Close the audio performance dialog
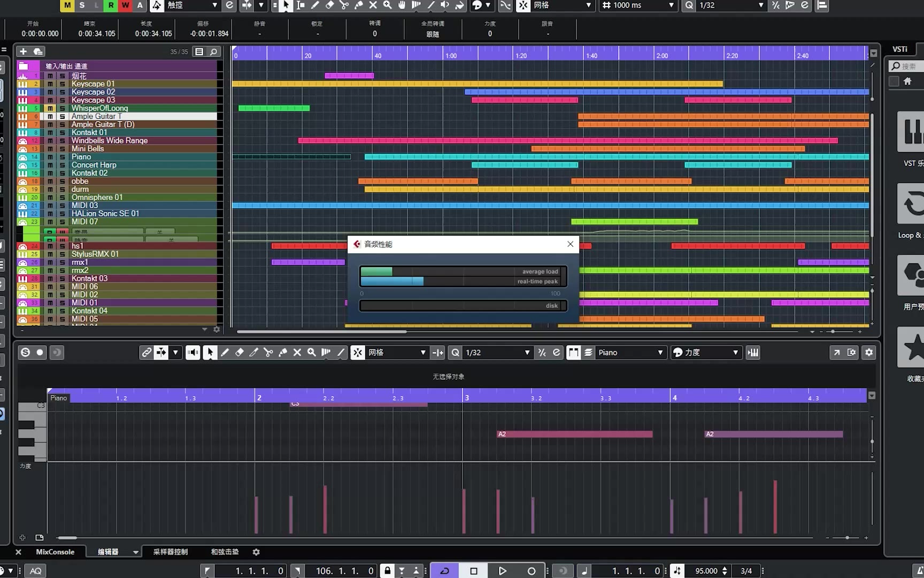This screenshot has width=924, height=578. tap(570, 244)
